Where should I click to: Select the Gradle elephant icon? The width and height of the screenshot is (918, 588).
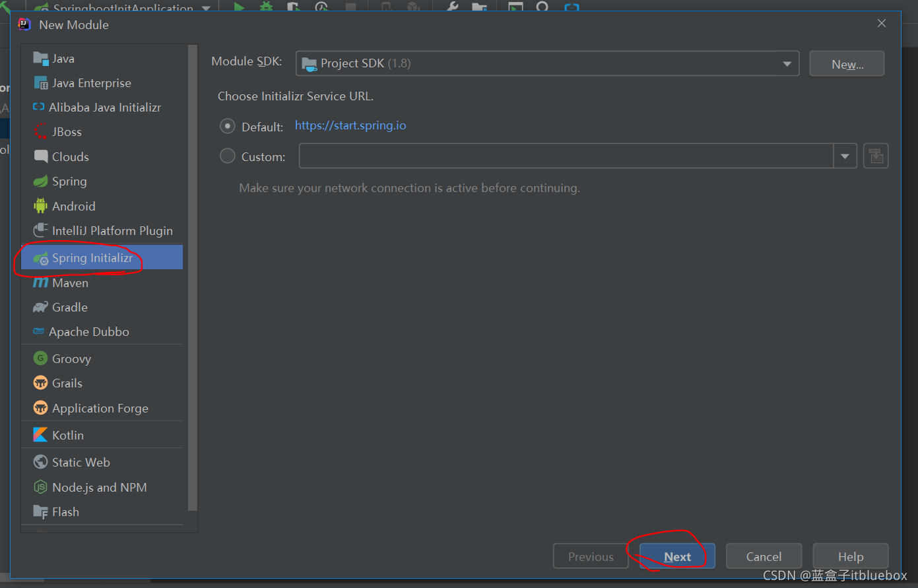tap(40, 308)
